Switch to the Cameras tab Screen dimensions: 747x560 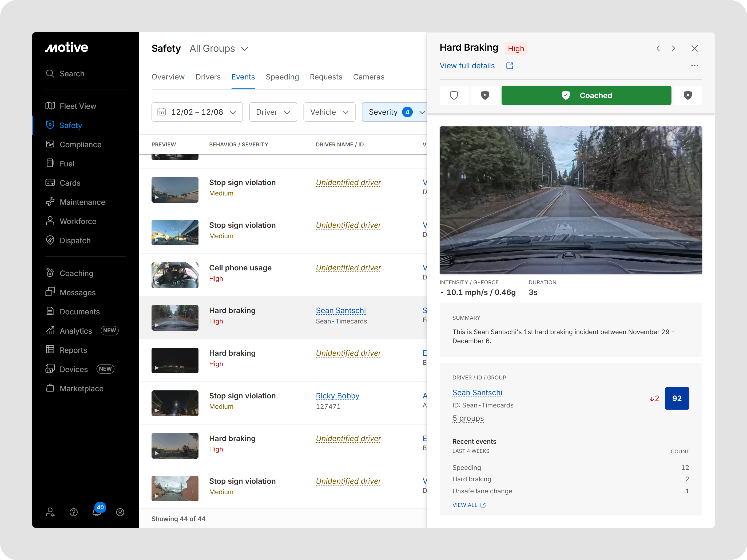pos(369,77)
